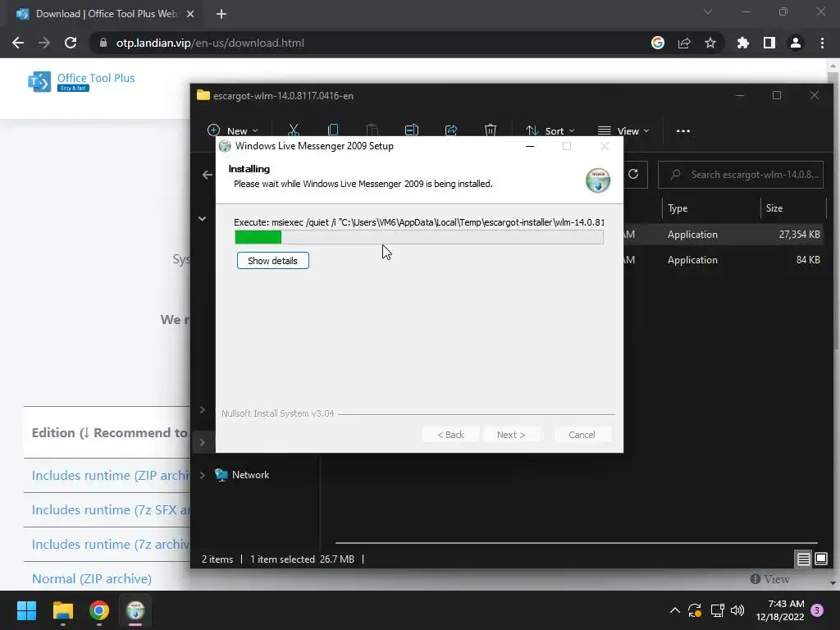
Task: Open new Chrome tab with plus
Action: (221, 14)
